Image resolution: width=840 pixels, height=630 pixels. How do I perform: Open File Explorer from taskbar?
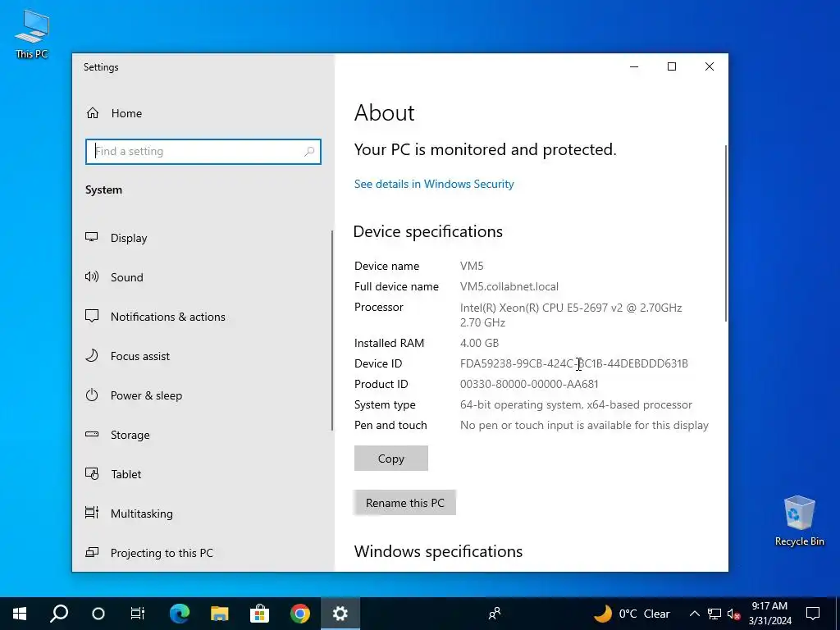tap(220, 614)
